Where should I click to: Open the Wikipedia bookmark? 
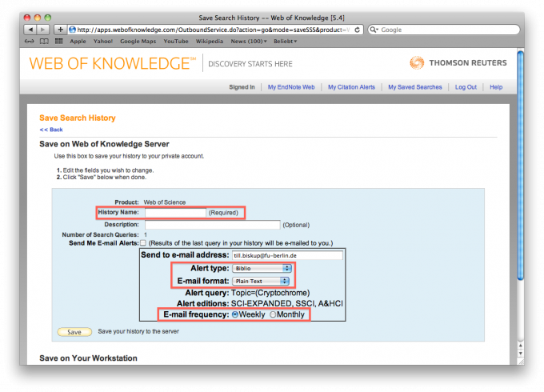210,42
